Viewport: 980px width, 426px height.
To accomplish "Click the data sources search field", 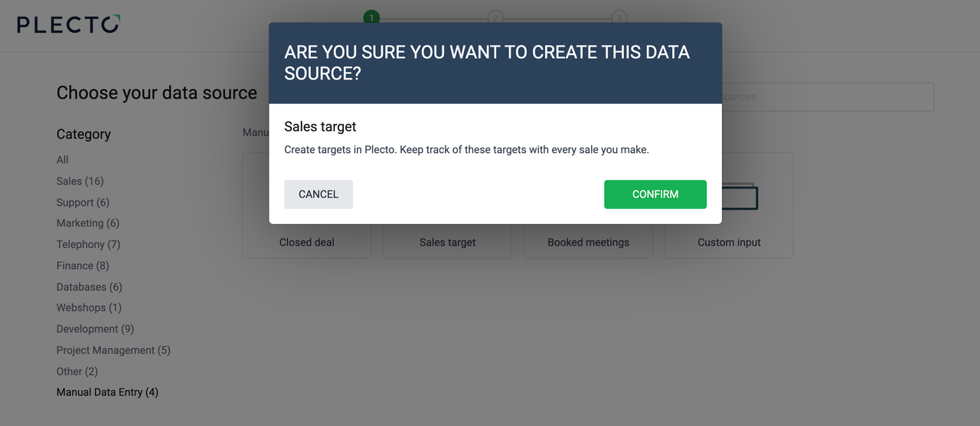I will coord(827,97).
